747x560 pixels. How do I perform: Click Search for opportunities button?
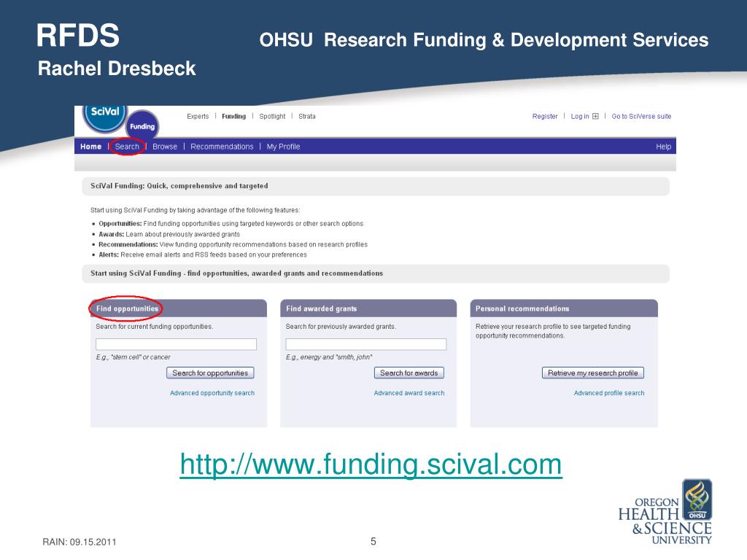click(x=210, y=373)
